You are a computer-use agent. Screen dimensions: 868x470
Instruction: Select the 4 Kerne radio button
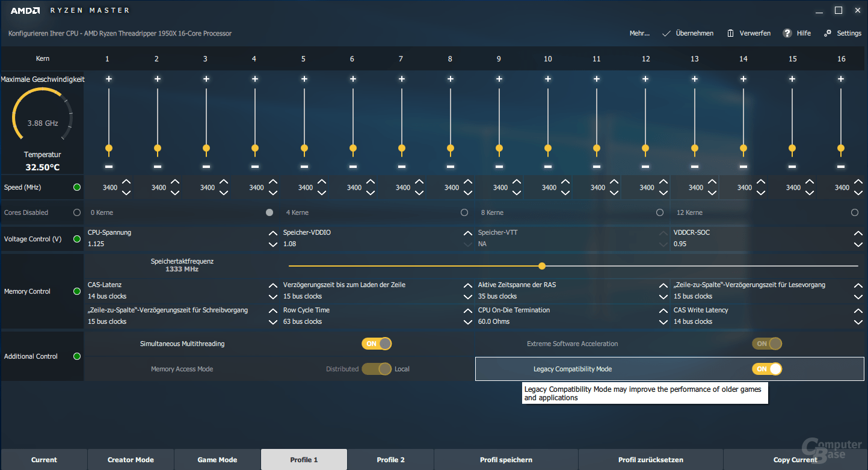[464, 212]
